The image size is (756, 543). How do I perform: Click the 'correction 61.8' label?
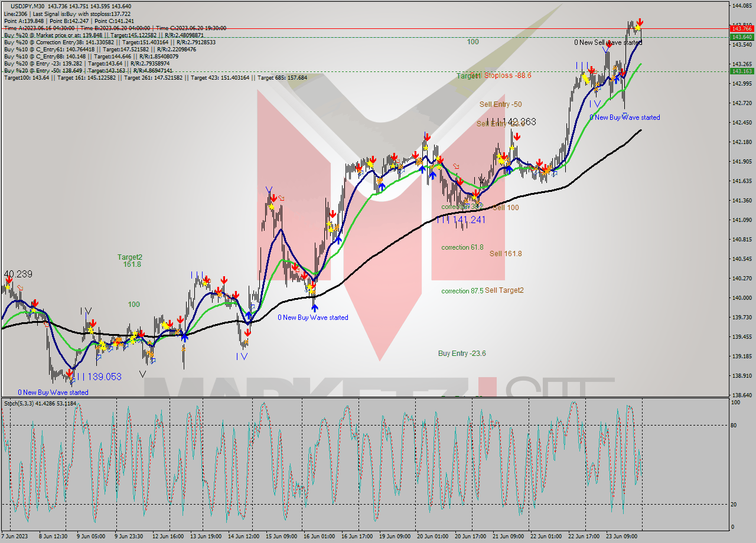click(462, 247)
